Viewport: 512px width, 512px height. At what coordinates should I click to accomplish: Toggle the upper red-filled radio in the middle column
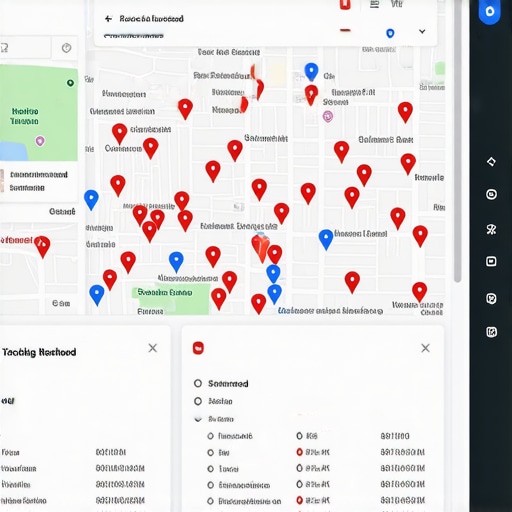pyautogui.click(x=299, y=452)
